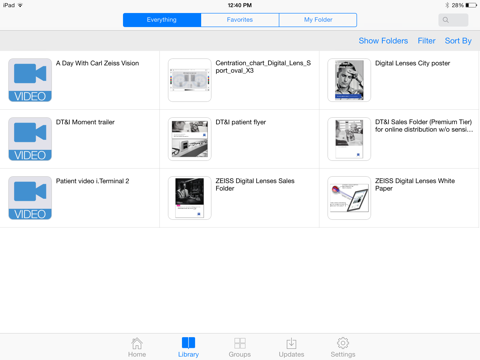Open the Filter options

pos(427,41)
